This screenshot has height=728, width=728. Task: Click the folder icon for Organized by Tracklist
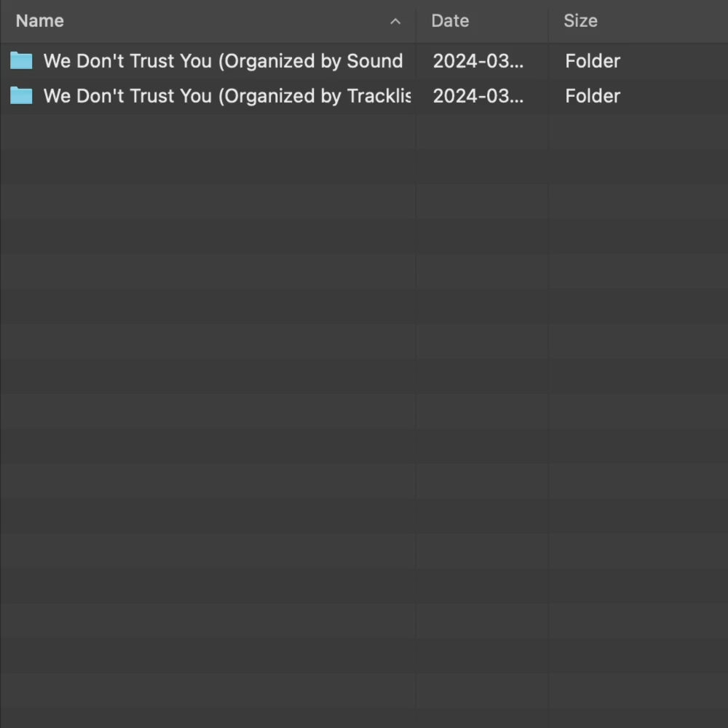[x=21, y=95]
